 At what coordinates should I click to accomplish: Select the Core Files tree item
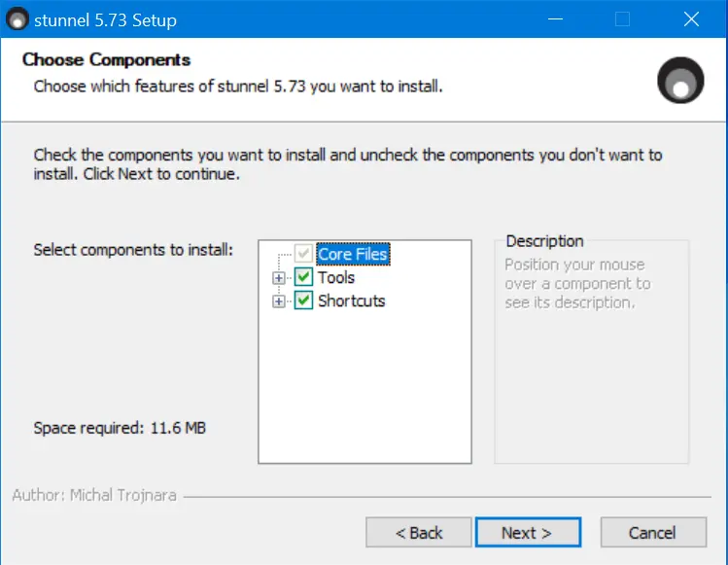pyautogui.click(x=353, y=254)
